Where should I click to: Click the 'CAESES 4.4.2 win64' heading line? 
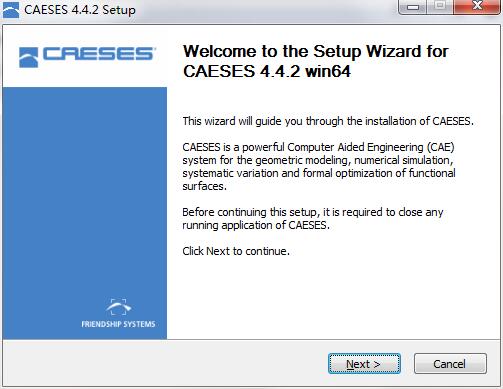point(267,71)
